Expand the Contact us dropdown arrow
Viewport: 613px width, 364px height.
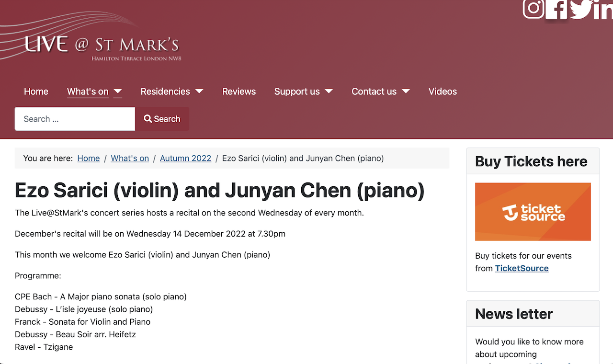click(406, 91)
